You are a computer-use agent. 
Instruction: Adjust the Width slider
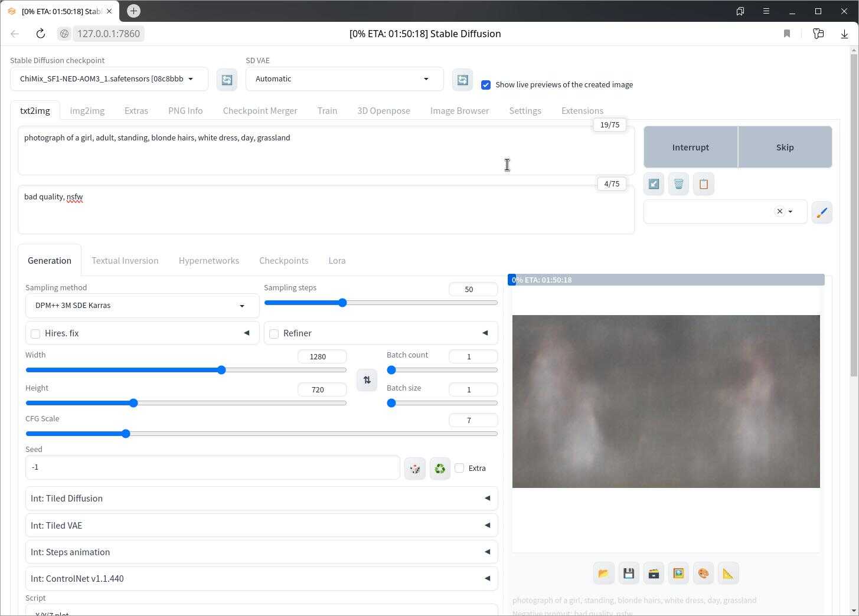pos(186,370)
